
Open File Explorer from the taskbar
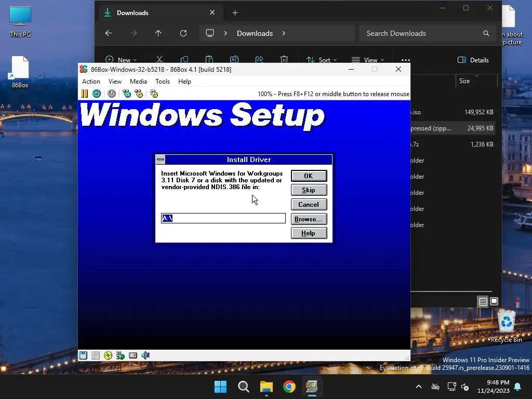coord(267,387)
